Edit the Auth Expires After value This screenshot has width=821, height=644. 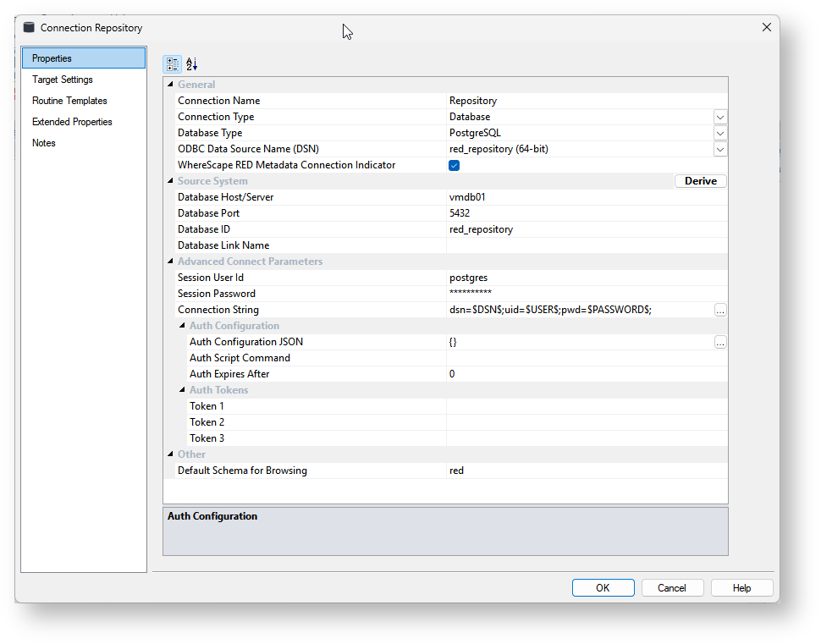pyautogui.click(x=587, y=374)
